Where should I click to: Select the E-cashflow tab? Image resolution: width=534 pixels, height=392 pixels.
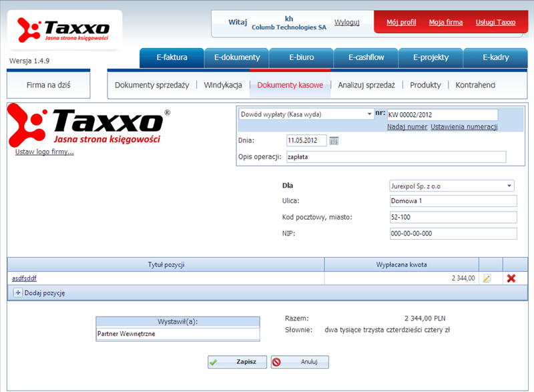click(366, 57)
